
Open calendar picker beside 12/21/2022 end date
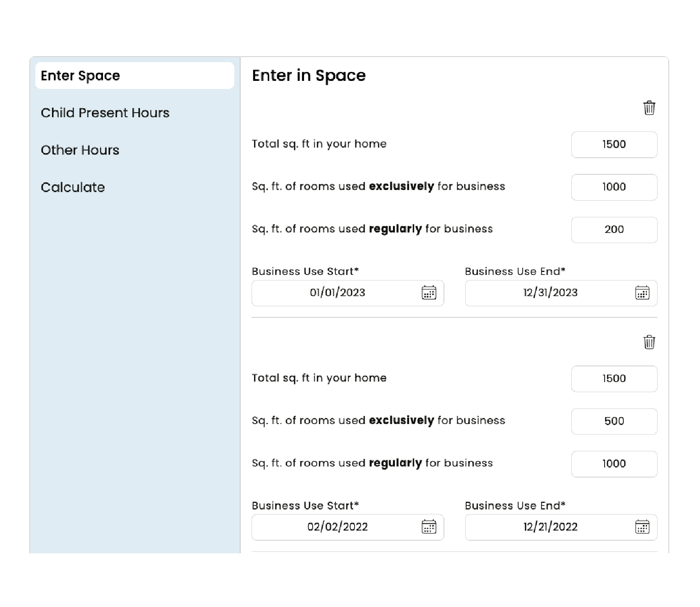click(642, 527)
